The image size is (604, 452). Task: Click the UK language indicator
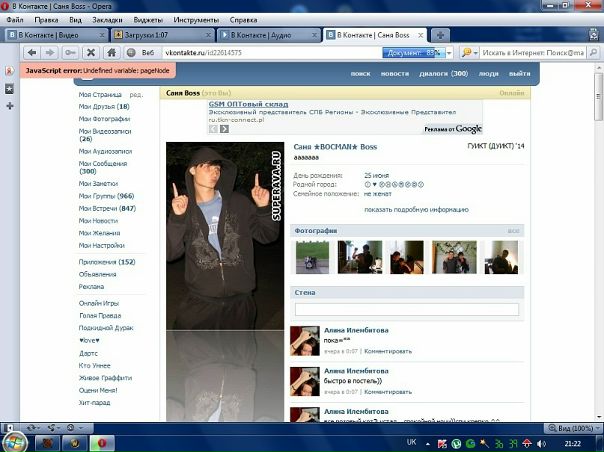(412, 442)
